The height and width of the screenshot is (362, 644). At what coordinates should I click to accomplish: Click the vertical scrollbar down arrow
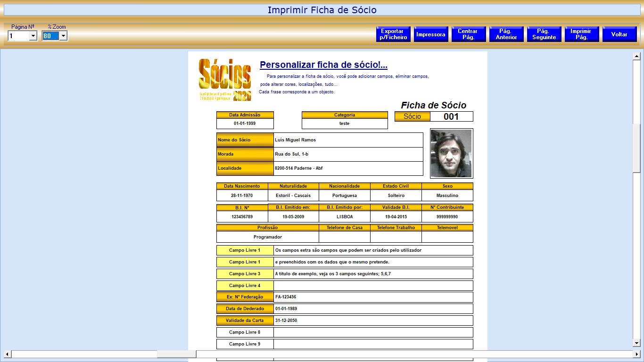point(636,343)
